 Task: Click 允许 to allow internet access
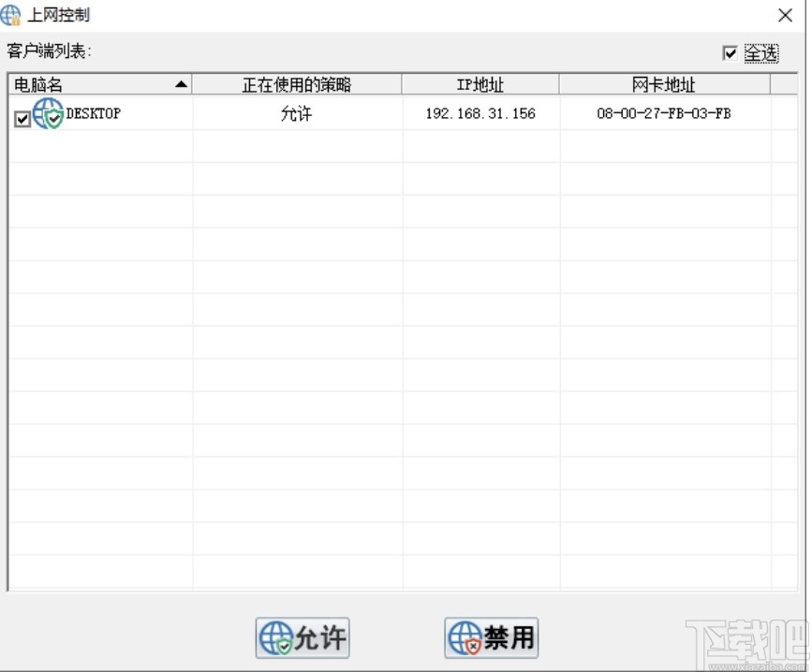(x=300, y=638)
